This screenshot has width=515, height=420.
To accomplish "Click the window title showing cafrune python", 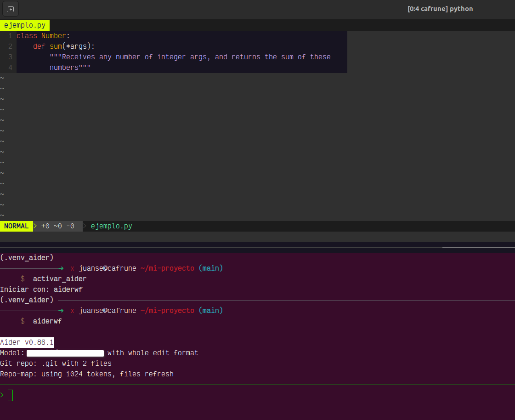I will coord(440,9).
